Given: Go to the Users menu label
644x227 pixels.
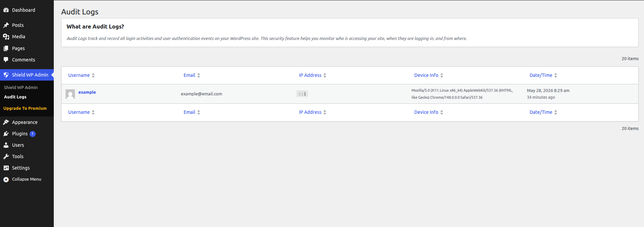Looking at the screenshot, I should pos(18,145).
